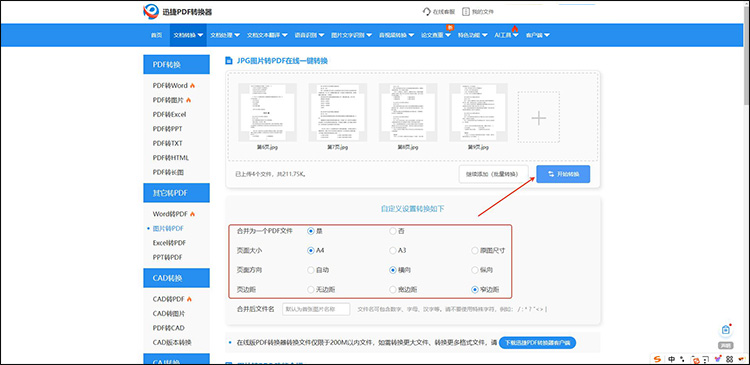This screenshot has height=365, width=750.
Task: Open PDF转PPT in the sidebar
Action: click(167, 129)
